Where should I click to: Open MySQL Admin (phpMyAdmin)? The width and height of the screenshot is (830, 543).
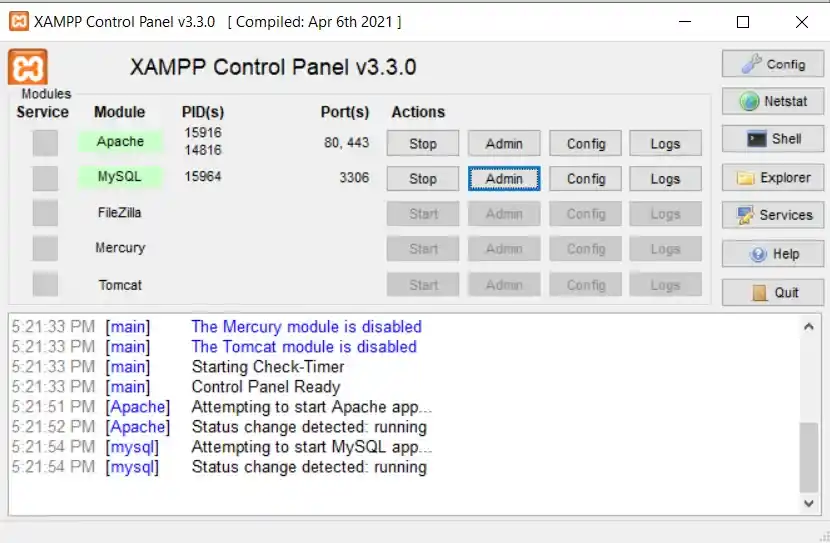coord(504,179)
